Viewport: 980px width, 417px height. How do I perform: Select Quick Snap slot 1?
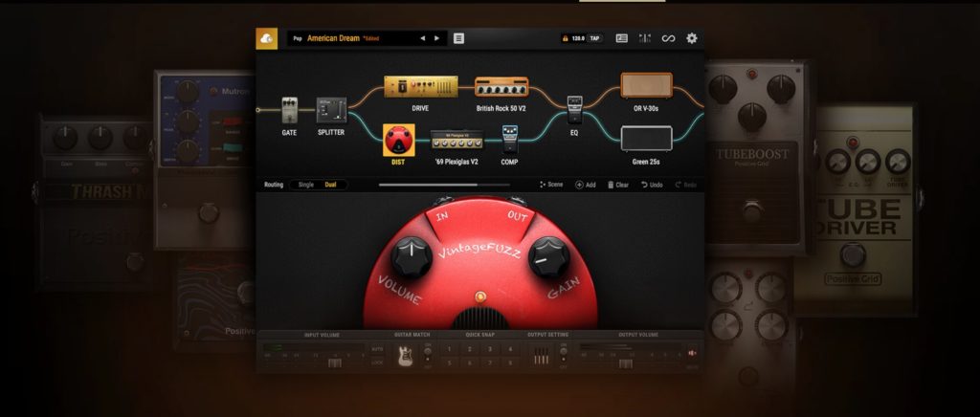[449, 349]
